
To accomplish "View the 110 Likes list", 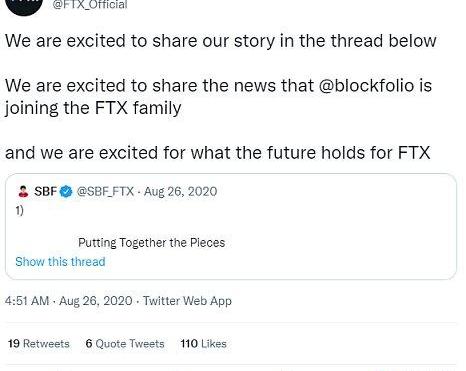I will [x=203, y=344].
